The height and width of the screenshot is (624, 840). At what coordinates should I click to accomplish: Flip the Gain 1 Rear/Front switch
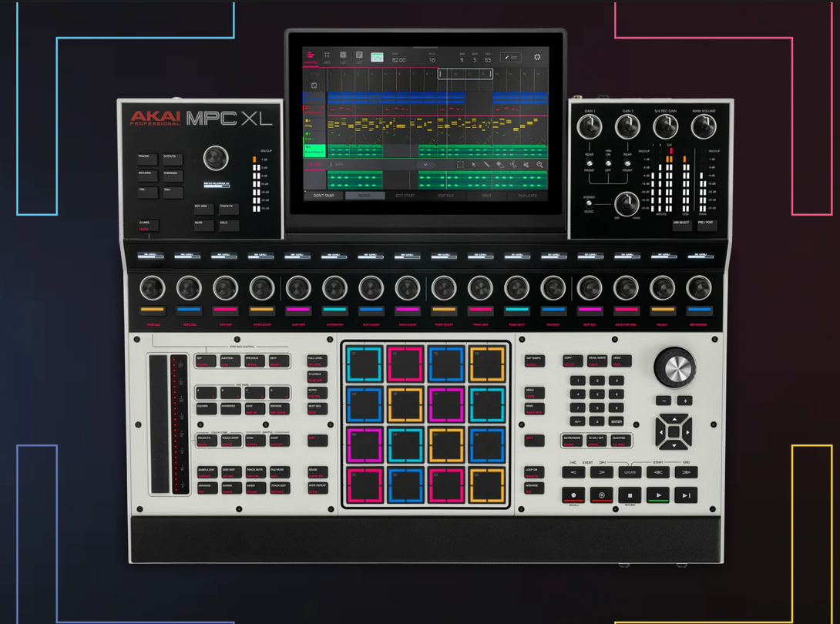pos(590,163)
